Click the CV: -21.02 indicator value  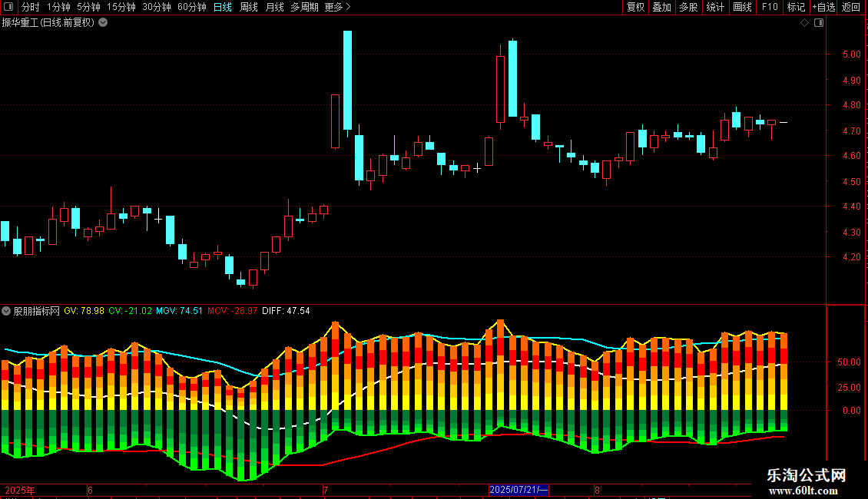pyautogui.click(x=130, y=311)
